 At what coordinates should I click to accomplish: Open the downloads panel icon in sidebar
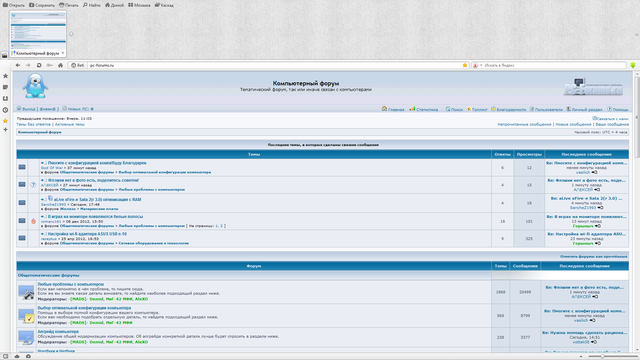pyautogui.click(x=5, y=98)
